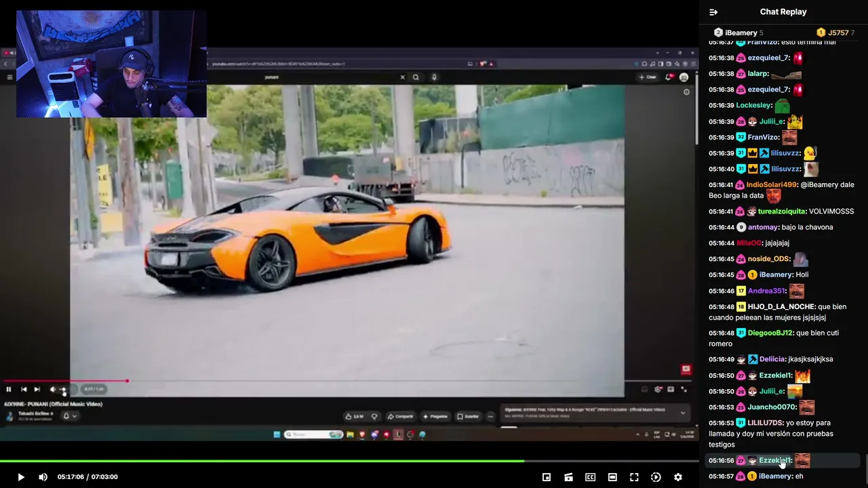Open the replay player settings gear
868x488 pixels.
pyautogui.click(x=677, y=477)
